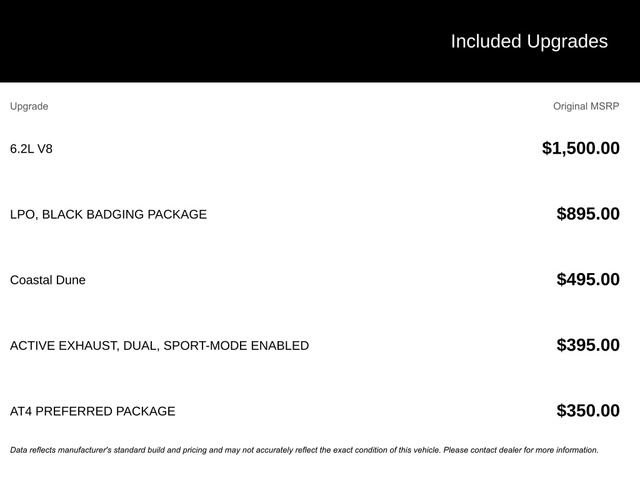Image resolution: width=640 pixels, height=480 pixels.
Task: Select the AT4 PREFERRED PACKAGE item
Action: 93,411
